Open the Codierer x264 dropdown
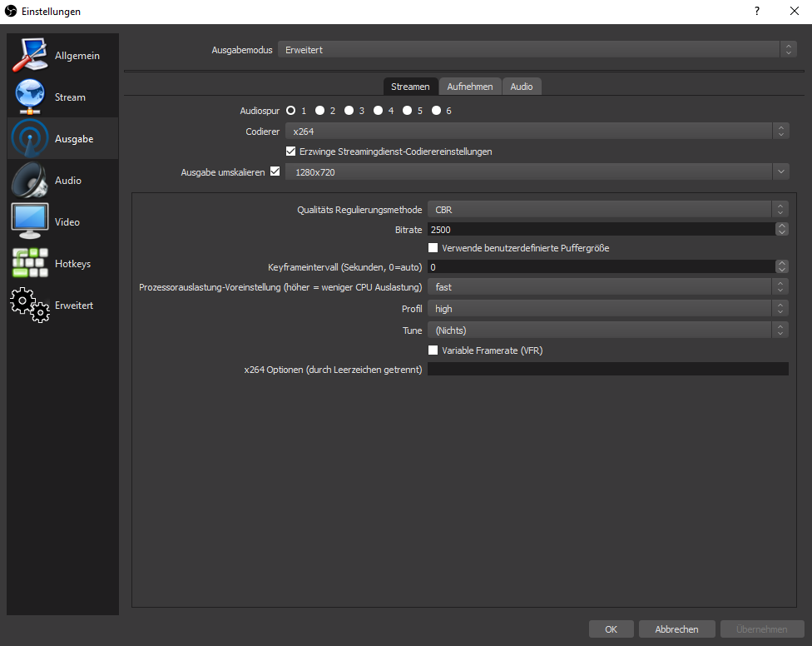 [x=537, y=131]
